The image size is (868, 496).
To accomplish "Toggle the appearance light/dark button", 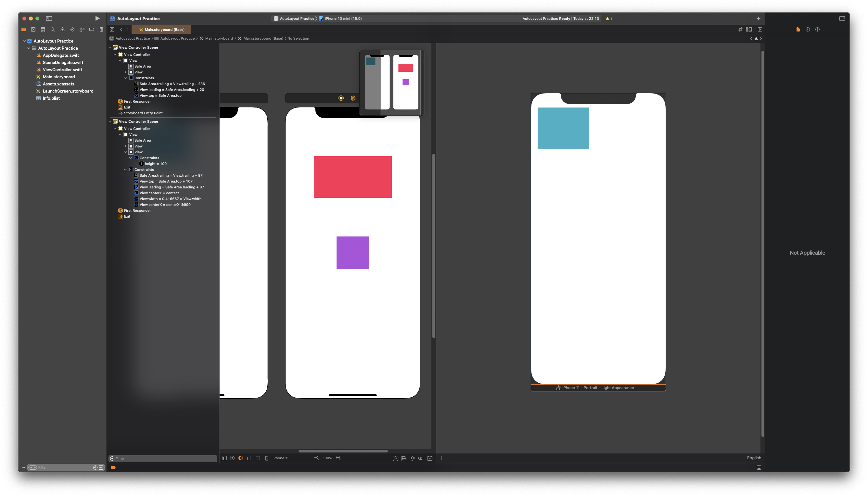I will 240,458.
